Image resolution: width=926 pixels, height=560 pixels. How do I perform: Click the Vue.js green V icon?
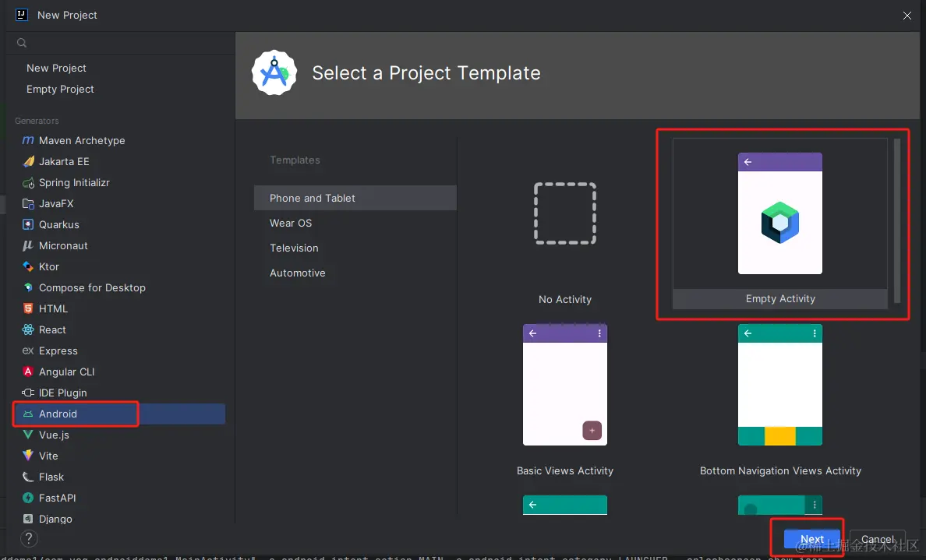coord(28,435)
